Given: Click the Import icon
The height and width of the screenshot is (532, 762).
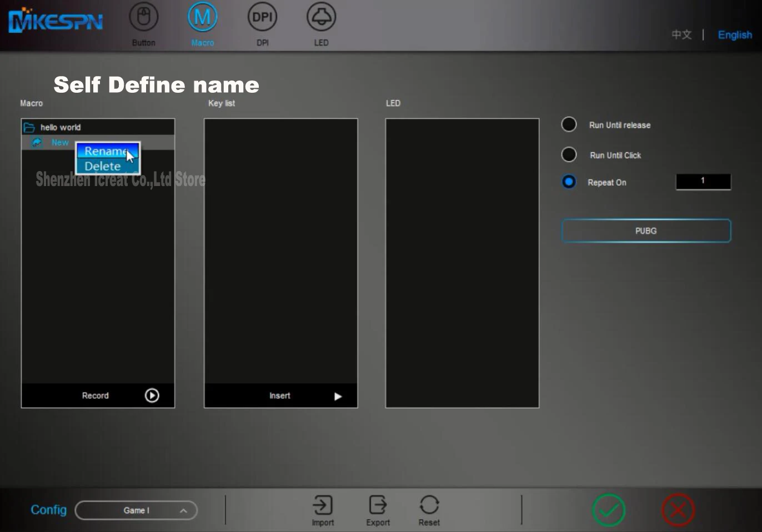Looking at the screenshot, I should pos(323,505).
